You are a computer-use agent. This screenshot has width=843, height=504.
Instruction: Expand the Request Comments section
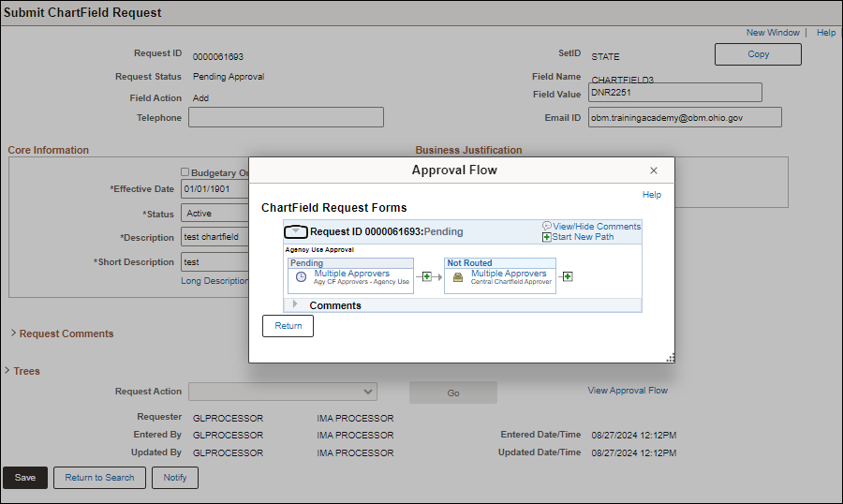(13, 334)
